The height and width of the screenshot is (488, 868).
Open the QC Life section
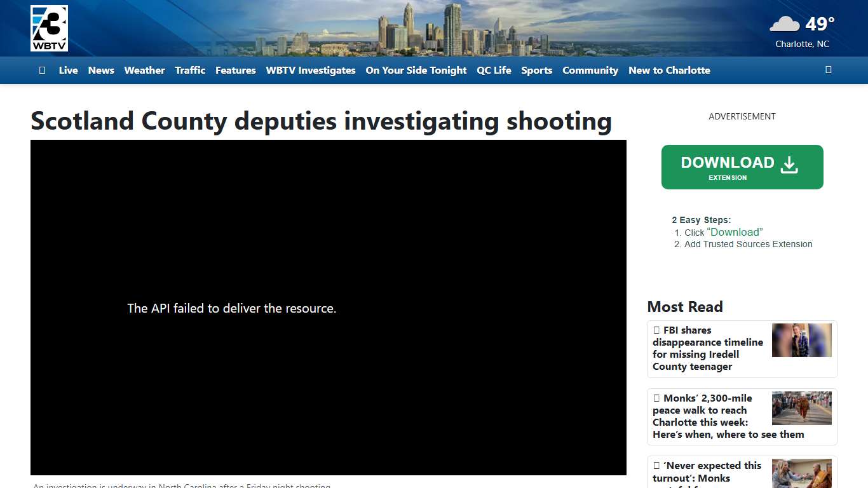(494, 70)
